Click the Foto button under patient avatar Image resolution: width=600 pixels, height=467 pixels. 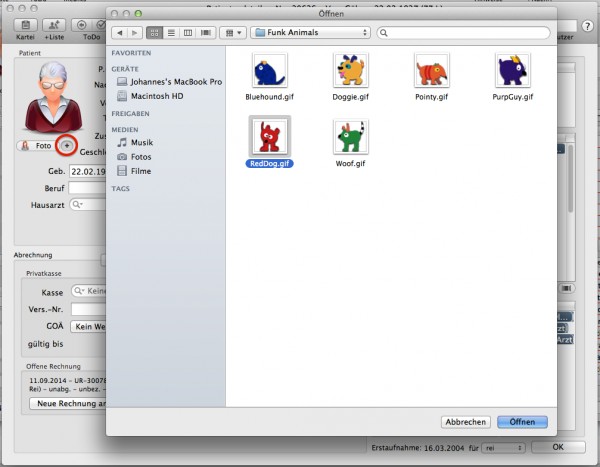pyautogui.click(x=36, y=146)
